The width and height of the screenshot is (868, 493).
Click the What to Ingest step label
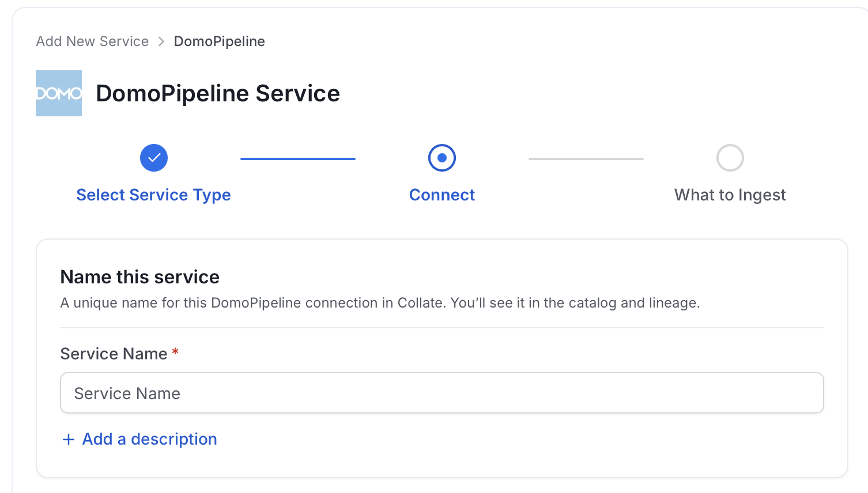[x=730, y=195]
